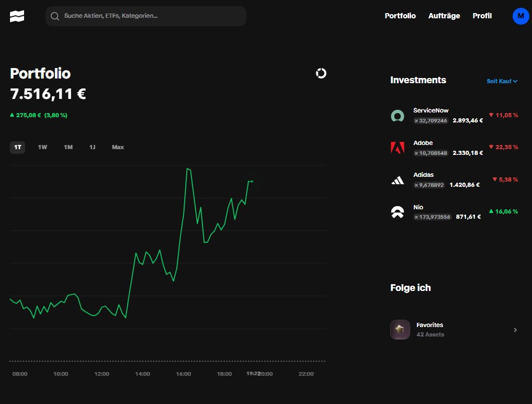Image resolution: width=532 pixels, height=404 pixels.
Task: Select the 1M time range tab
Action: coord(68,147)
